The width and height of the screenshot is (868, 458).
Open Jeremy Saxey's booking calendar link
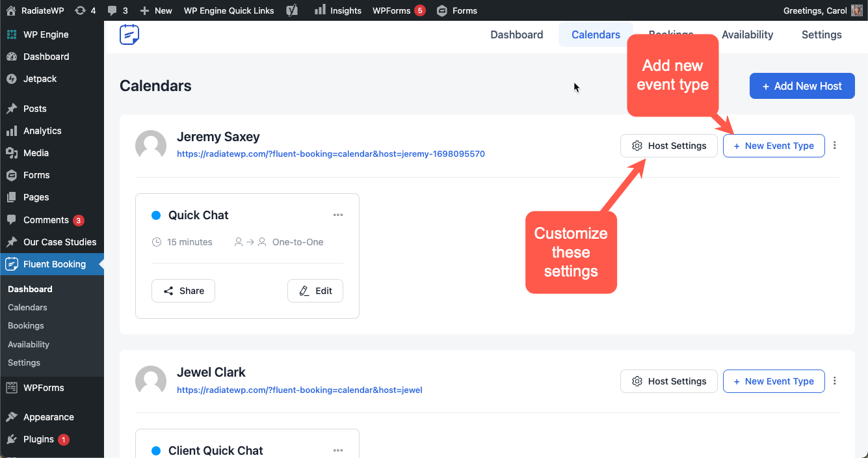331,154
